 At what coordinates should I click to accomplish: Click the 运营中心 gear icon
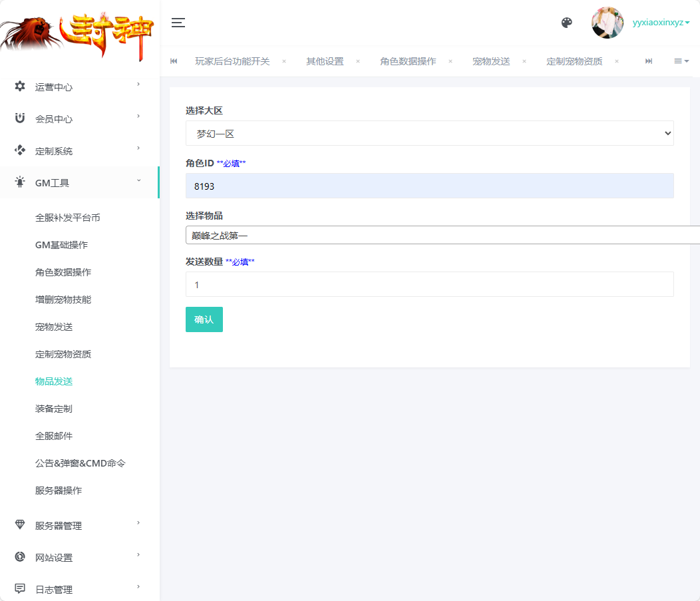19,86
